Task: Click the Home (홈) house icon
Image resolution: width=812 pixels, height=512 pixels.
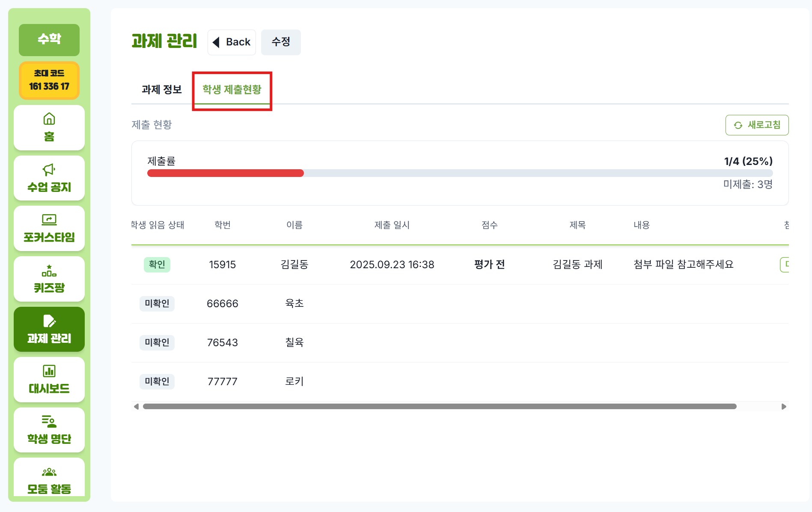Action: (x=49, y=119)
